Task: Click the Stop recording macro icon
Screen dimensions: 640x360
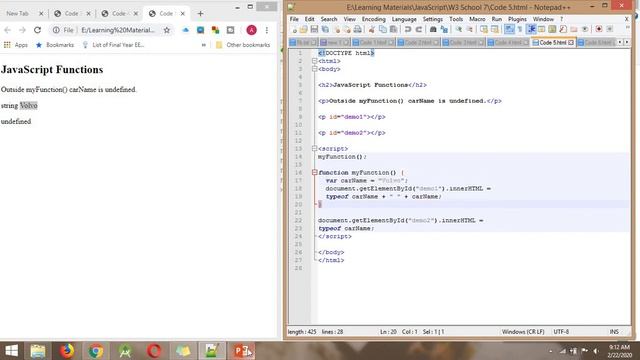Action: click(609, 29)
